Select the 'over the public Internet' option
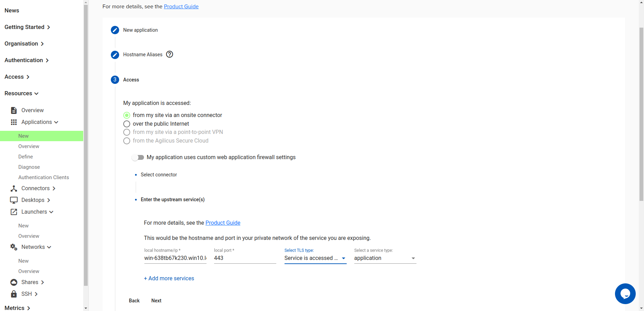644x311 pixels. [127, 124]
